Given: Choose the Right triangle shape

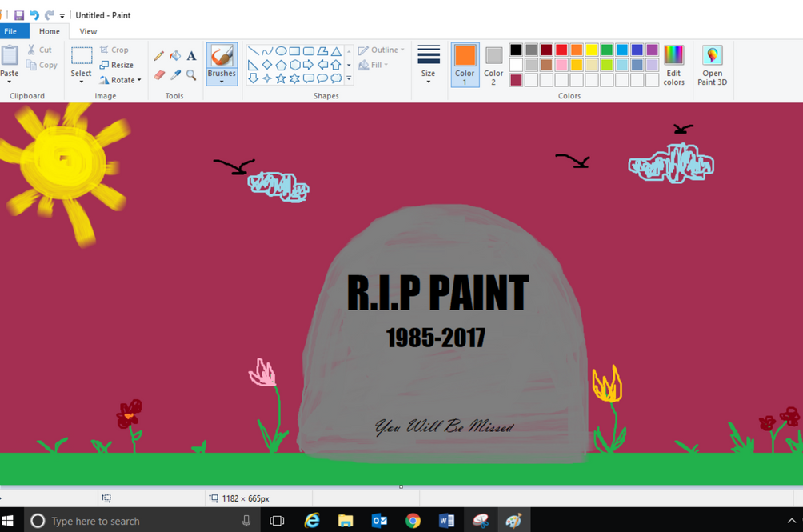Looking at the screenshot, I should tap(253, 65).
